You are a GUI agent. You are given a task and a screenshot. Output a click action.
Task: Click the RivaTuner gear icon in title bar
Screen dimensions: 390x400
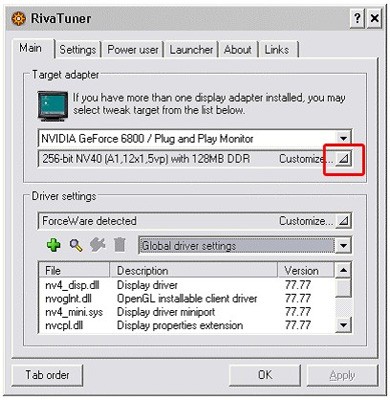(x=19, y=18)
